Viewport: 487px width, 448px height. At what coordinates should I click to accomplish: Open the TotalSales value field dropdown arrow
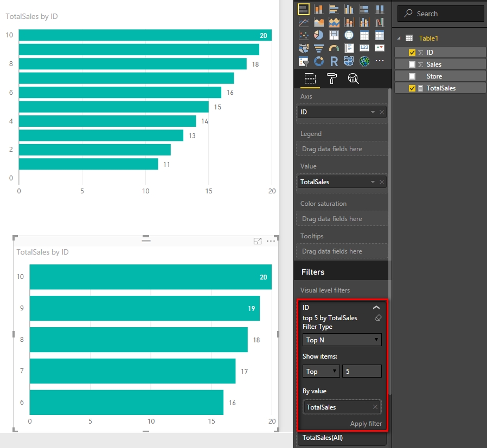(x=373, y=182)
